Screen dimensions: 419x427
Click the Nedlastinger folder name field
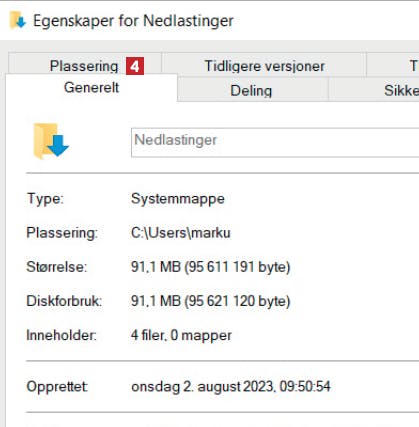click(x=275, y=142)
